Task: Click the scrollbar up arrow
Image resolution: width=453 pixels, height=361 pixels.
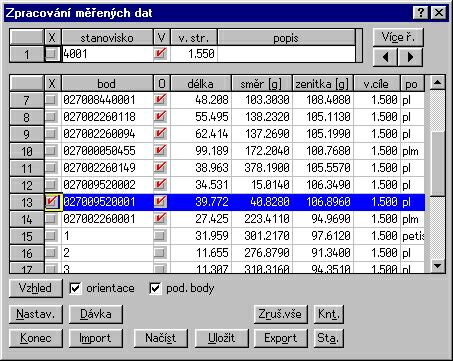Action: pyautogui.click(x=437, y=82)
